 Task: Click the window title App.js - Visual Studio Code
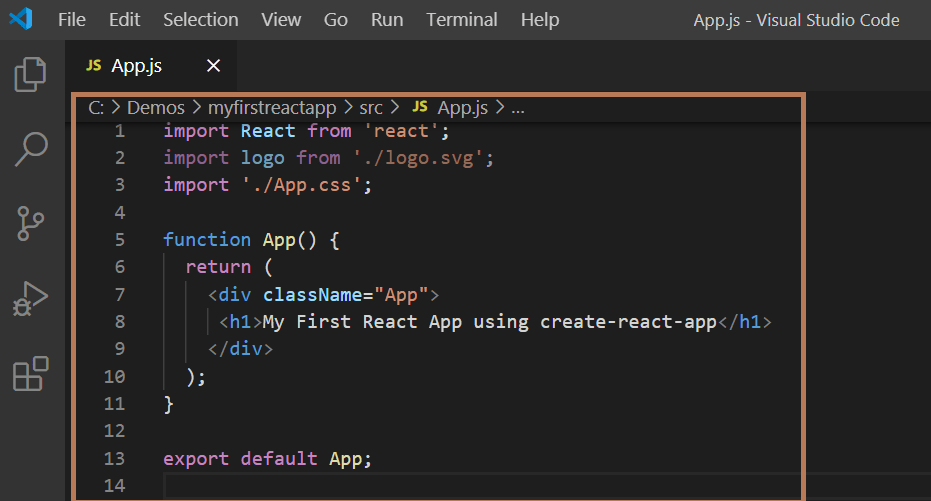(x=796, y=20)
